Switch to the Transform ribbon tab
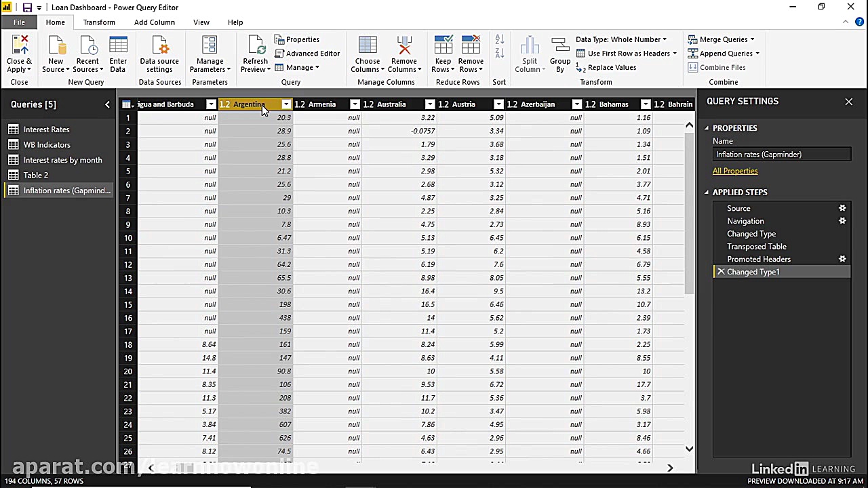This screenshot has width=868, height=488. point(99,22)
